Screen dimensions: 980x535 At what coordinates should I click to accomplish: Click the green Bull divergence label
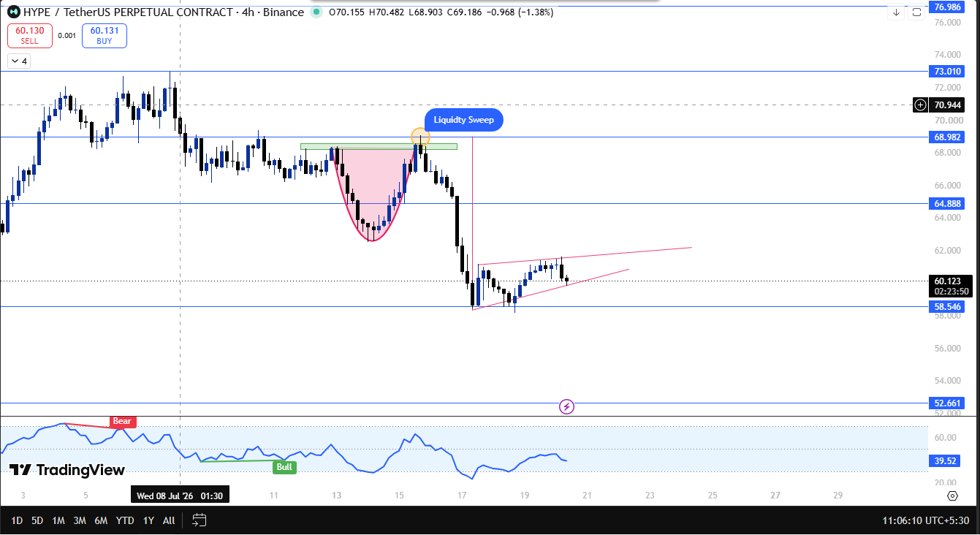tap(284, 467)
